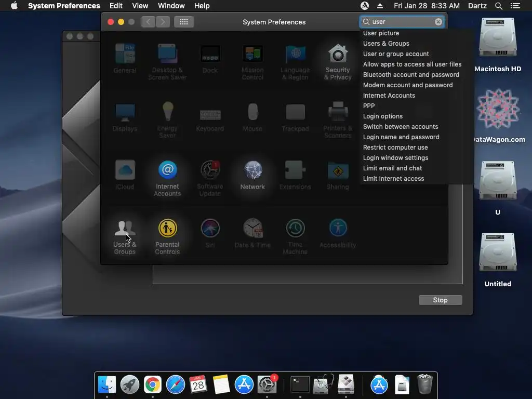Go forward with the toolbar arrow
532x399 pixels.
pyautogui.click(x=163, y=22)
